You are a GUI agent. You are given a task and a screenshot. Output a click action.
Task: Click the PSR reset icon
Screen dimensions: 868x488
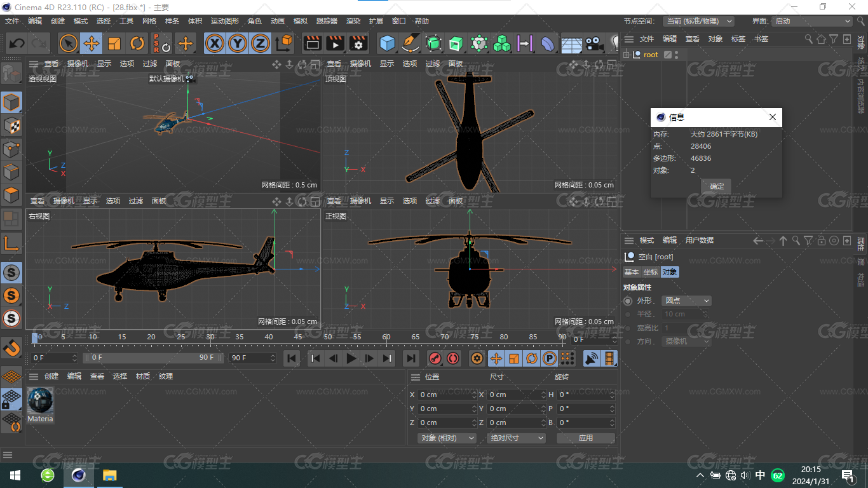click(x=161, y=43)
